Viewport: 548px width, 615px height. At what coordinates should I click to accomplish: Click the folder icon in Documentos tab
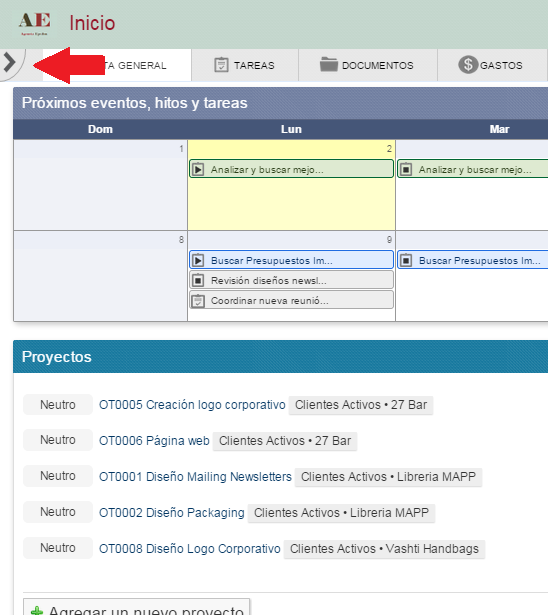(x=329, y=64)
